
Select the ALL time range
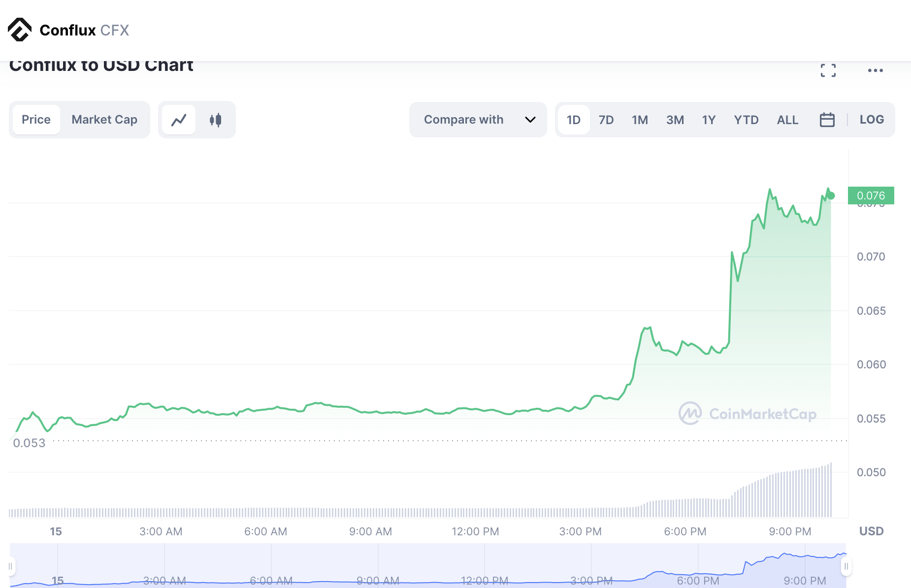tap(787, 120)
